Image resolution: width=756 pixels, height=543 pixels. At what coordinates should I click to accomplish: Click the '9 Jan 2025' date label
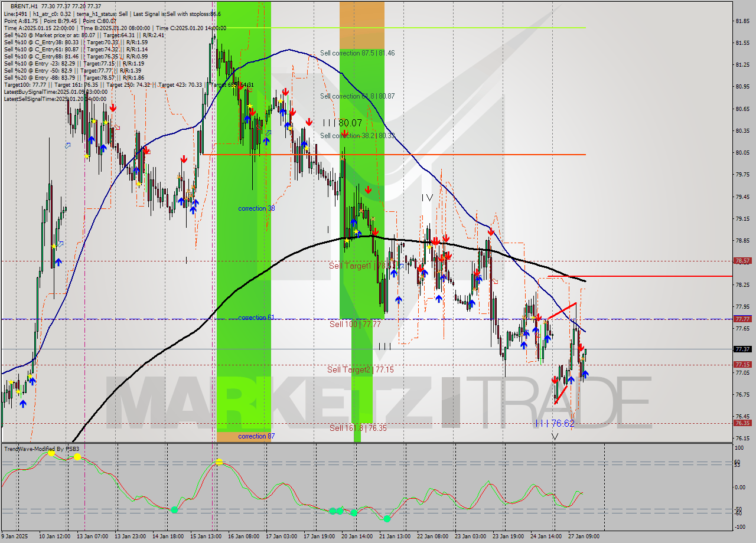14,537
